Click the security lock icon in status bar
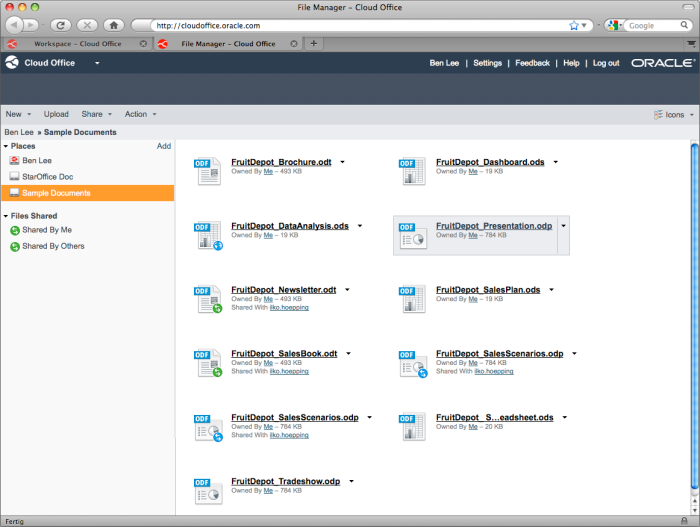The width and height of the screenshot is (700, 527). 684,521
